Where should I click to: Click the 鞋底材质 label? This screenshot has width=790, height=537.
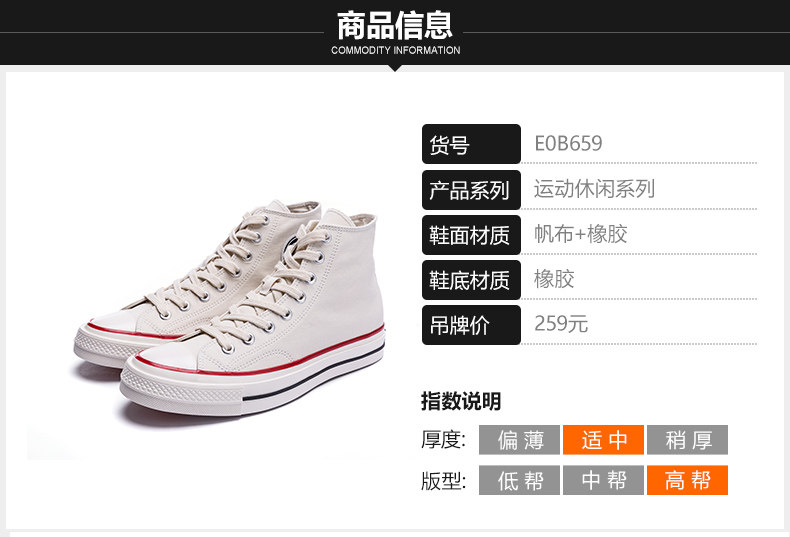[x=471, y=280]
